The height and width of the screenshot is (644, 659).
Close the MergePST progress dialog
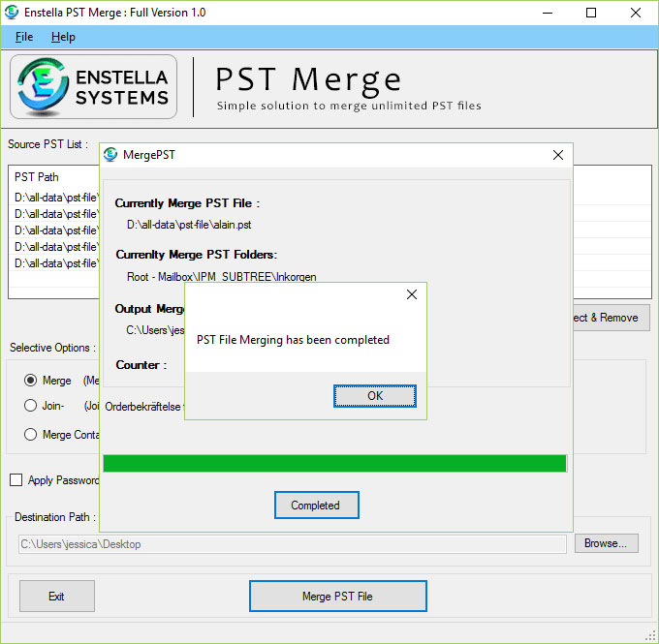tap(557, 155)
